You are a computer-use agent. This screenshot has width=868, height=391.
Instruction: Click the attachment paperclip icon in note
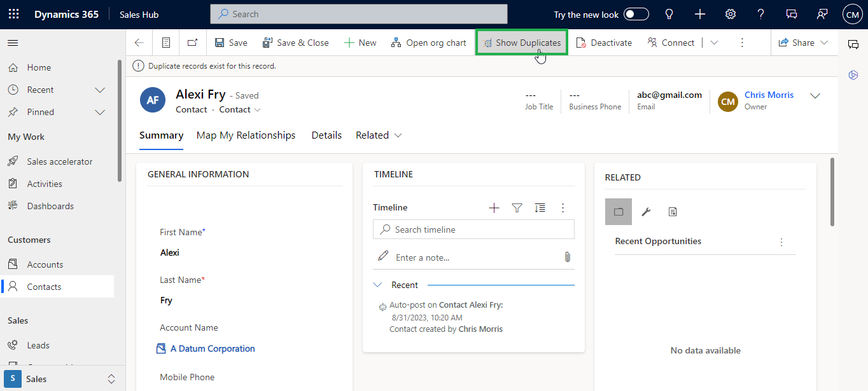tap(567, 257)
